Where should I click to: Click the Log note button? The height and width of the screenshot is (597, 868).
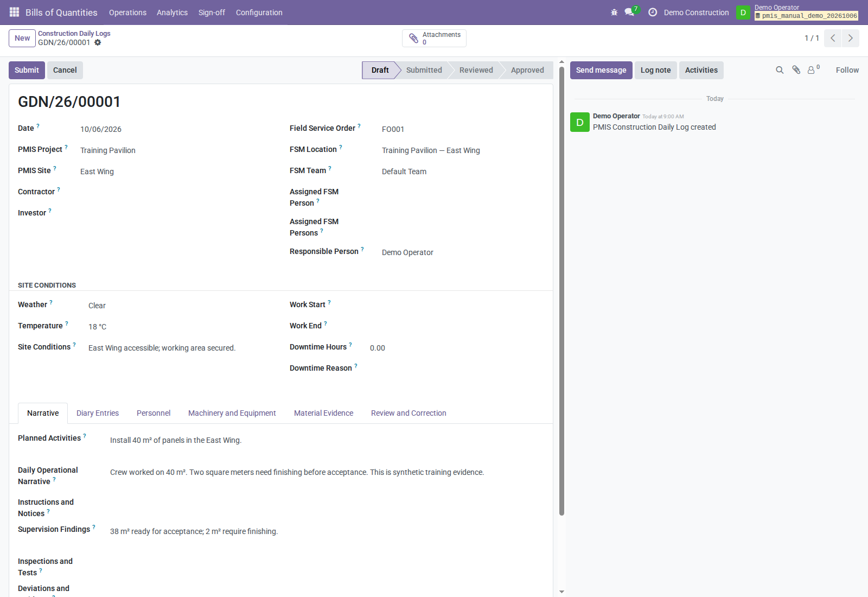click(x=655, y=70)
